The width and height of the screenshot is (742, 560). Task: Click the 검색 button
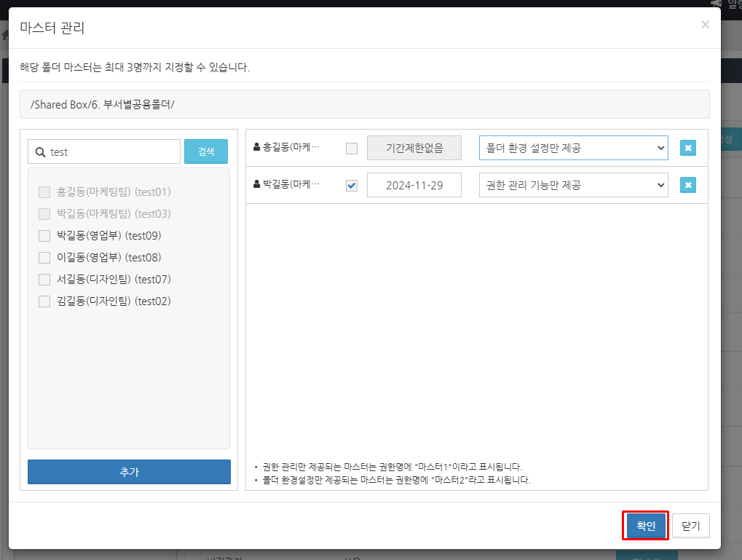(206, 151)
